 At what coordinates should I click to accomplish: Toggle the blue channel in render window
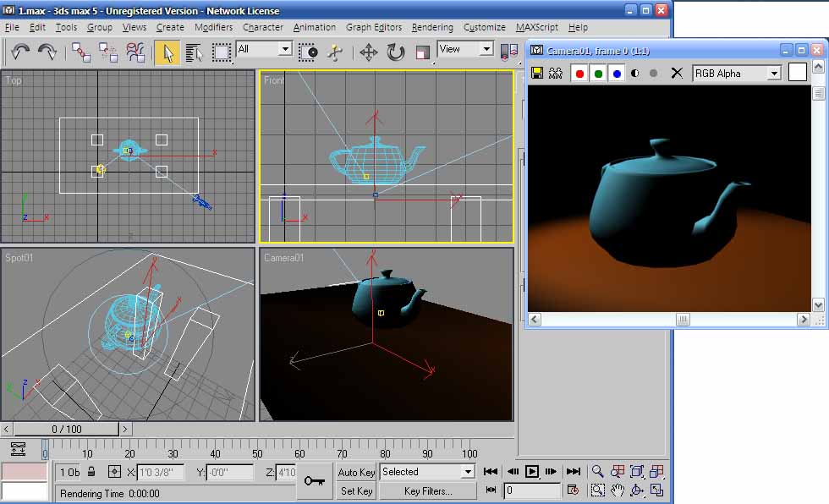tap(617, 74)
